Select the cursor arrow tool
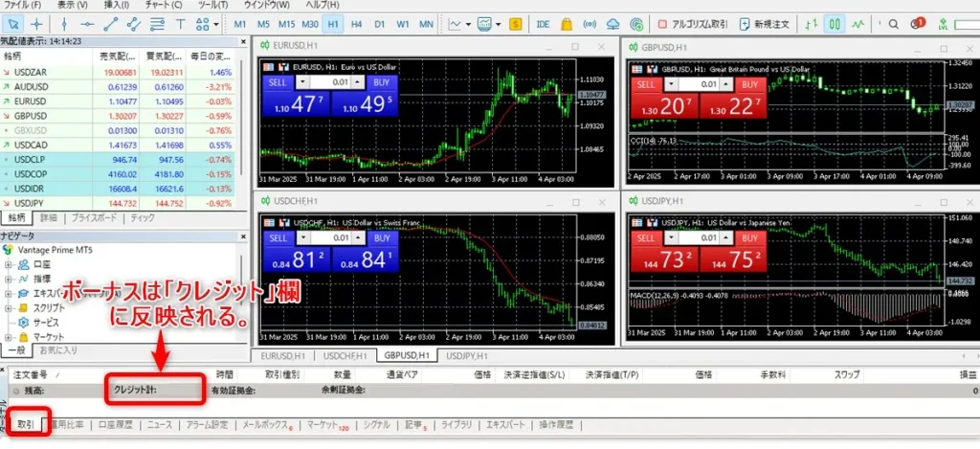 pos(13,24)
